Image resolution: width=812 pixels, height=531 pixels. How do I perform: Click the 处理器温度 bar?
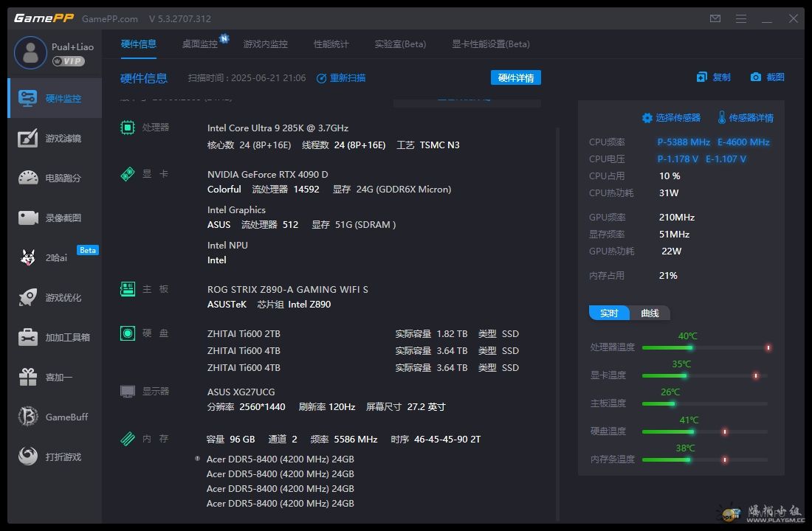pos(705,348)
